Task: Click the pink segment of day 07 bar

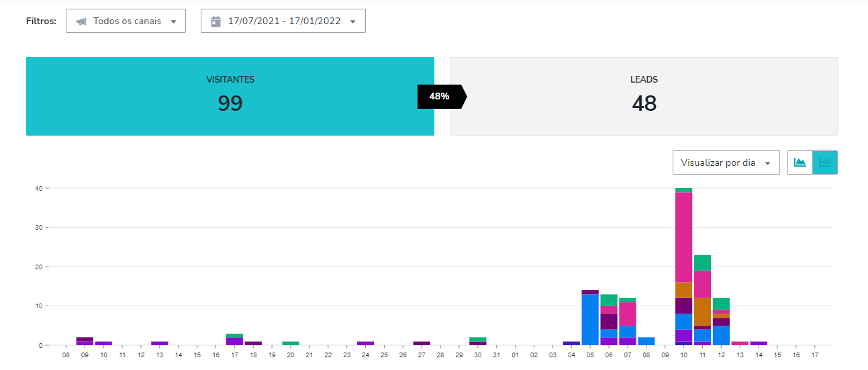Action: [x=628, y=314]
